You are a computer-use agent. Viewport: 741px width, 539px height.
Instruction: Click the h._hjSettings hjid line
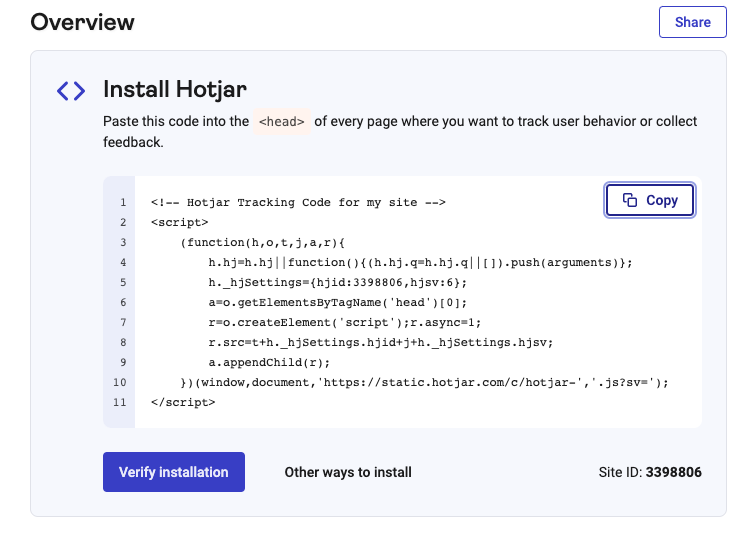(x=337, y=282)
